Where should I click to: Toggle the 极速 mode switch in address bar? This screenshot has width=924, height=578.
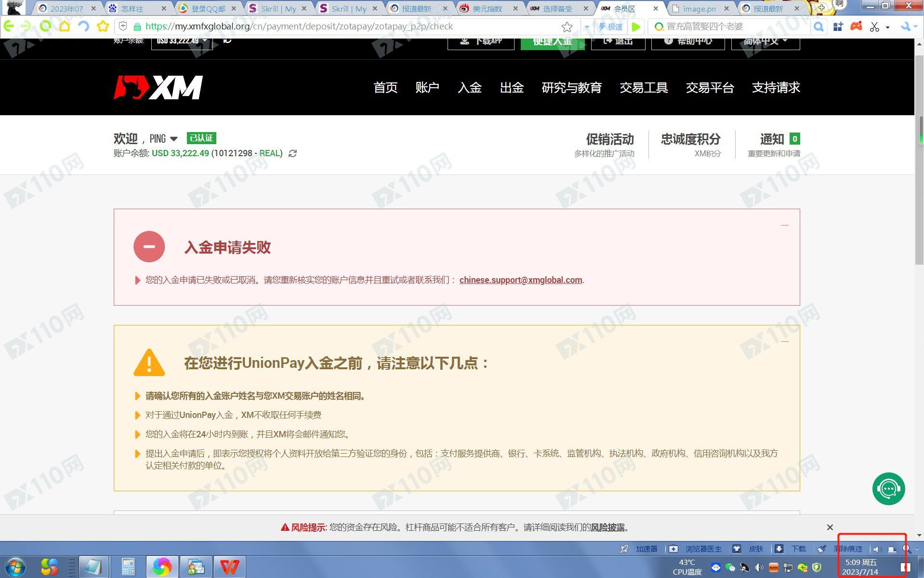pos(610,27)
